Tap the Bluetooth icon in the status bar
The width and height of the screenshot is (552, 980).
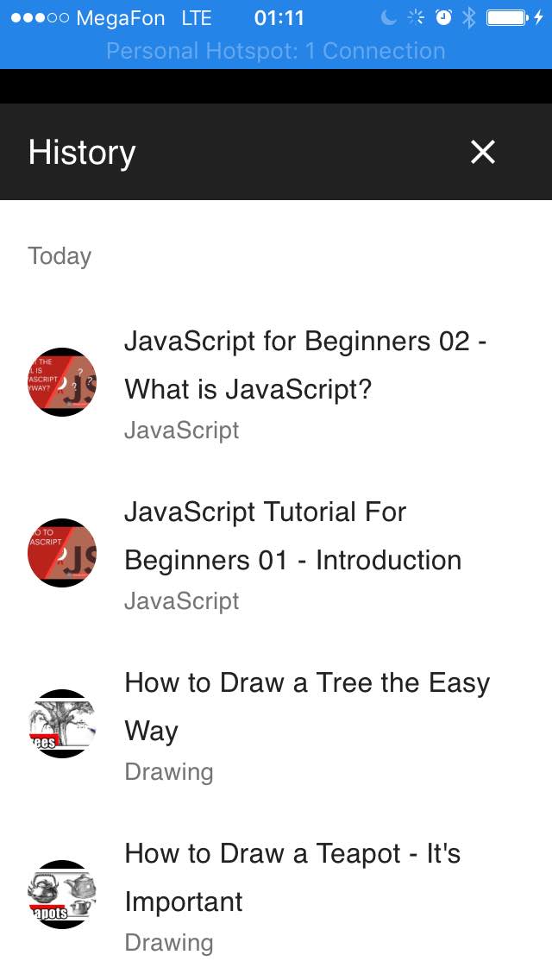tap(469, 18)
